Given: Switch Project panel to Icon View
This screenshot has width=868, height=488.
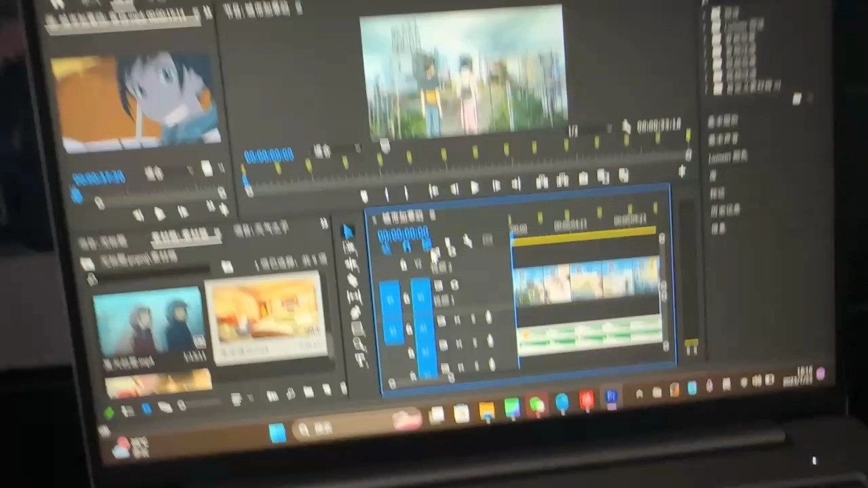Looking at the screenshot, I should click(x=146, y=408).
